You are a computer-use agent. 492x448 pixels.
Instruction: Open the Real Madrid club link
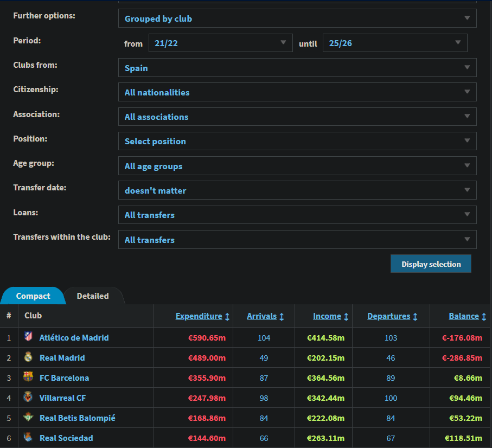pos(62,358)
